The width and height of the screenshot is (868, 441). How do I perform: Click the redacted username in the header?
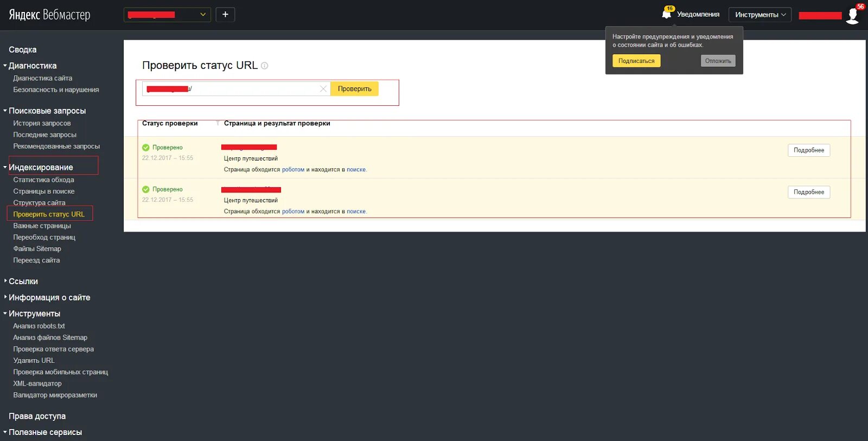point(820,15)
